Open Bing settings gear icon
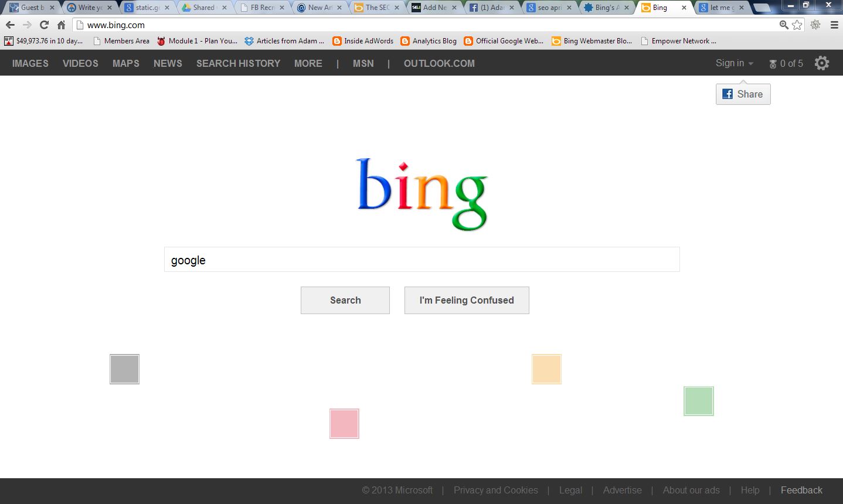The width and height of the screenshot is (843, 504). [822, 63]
